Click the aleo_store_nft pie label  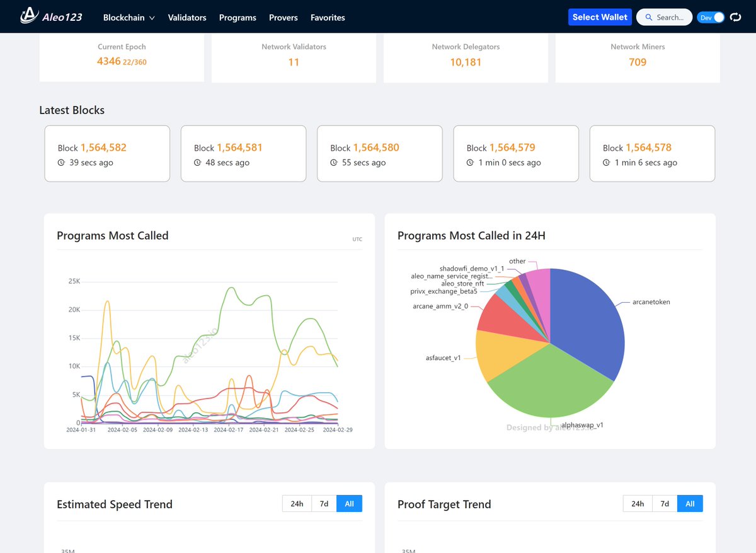tap(462, 284)
